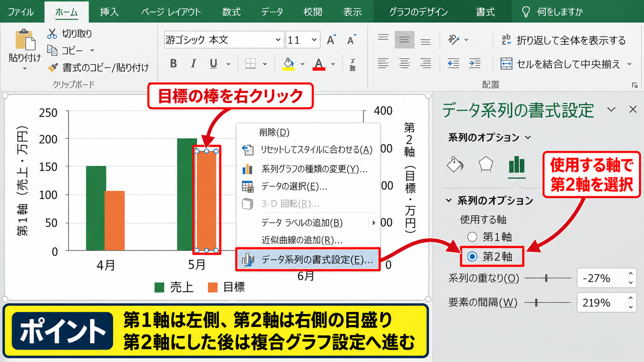Image resolution: width=644 pixels, height=362 pixels.
Task: Open Fill & Line paint bucket tab
Action: coord(455,165)
